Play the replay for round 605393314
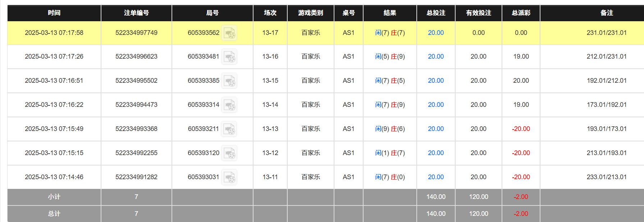 click(229, 105)
